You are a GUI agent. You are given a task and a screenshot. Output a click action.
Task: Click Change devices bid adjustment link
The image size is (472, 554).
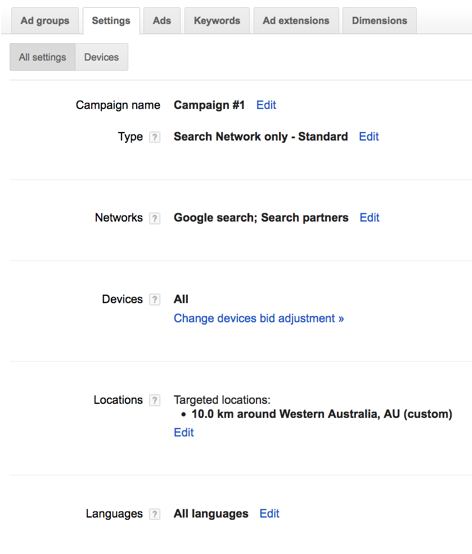(x=259, y=318)
